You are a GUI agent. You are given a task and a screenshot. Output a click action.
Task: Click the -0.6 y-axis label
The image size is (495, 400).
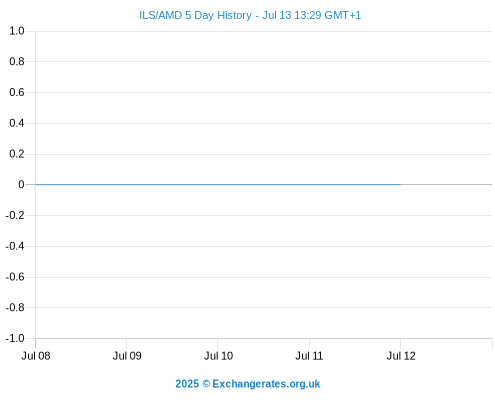tap(15, 277)
